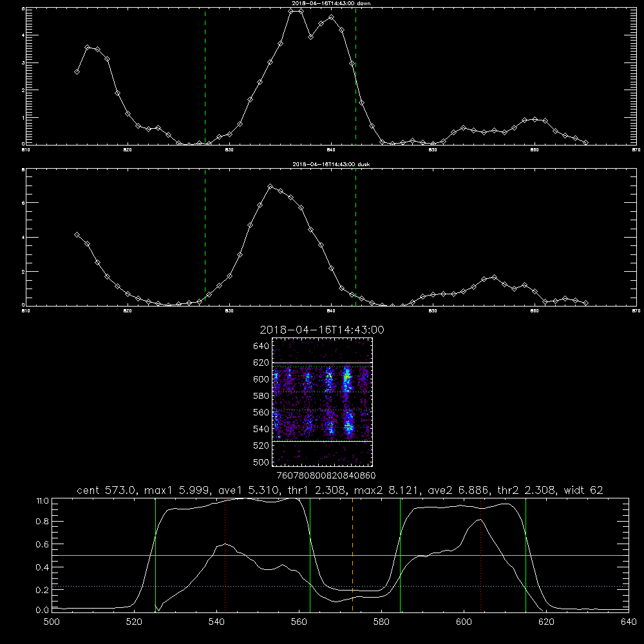
Task: Click the red dotted peak line near 542
Action: (x=225, y=555)
